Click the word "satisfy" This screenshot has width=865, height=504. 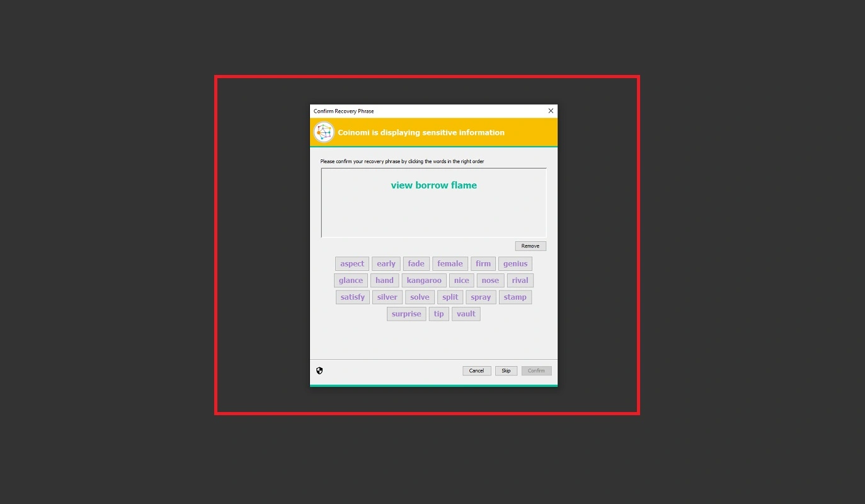[353, 297]
